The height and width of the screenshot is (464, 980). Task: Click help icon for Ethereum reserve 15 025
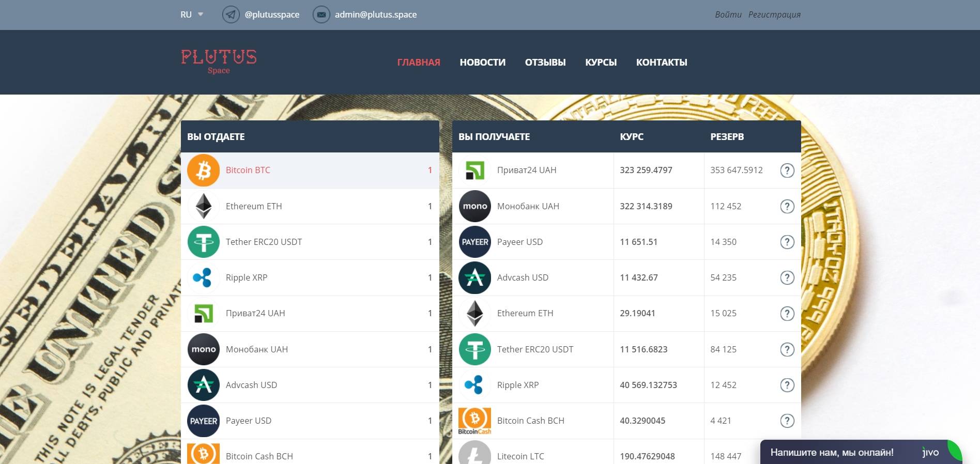pyautogui.click(x=787, y=313)
